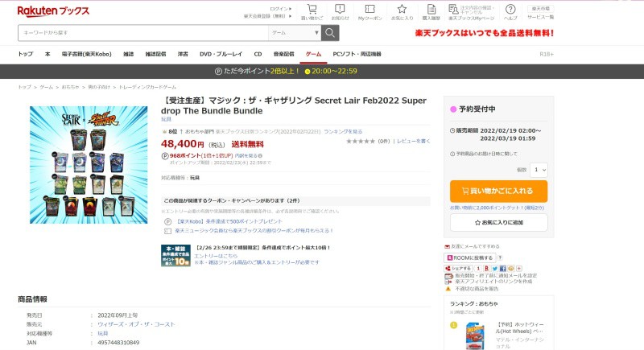Open the help question mark icon
The image size is (644, 350).
pyautogui.click(x=510, y=9)
